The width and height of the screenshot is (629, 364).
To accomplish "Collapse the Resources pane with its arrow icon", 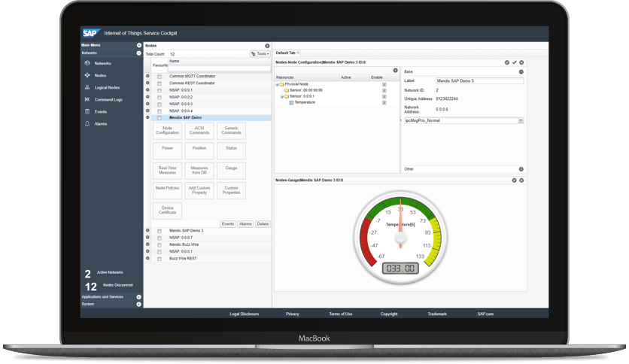I will [396, 71].
